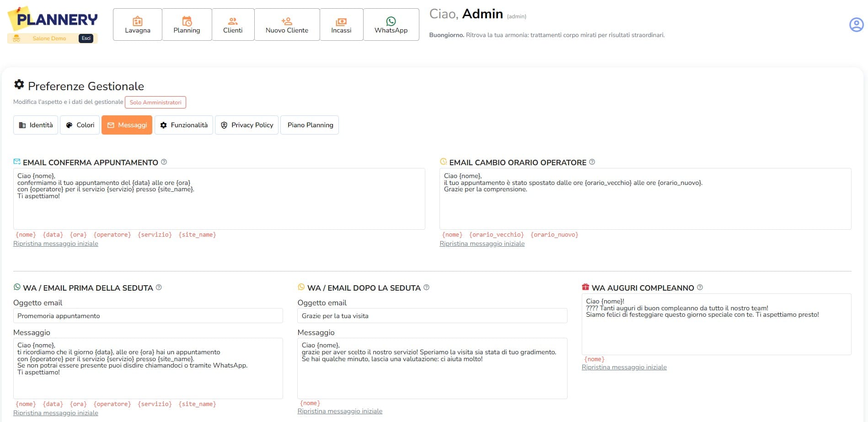
Task: Insert the {orario_vecchio} placeholder tag
Action: 497,235
